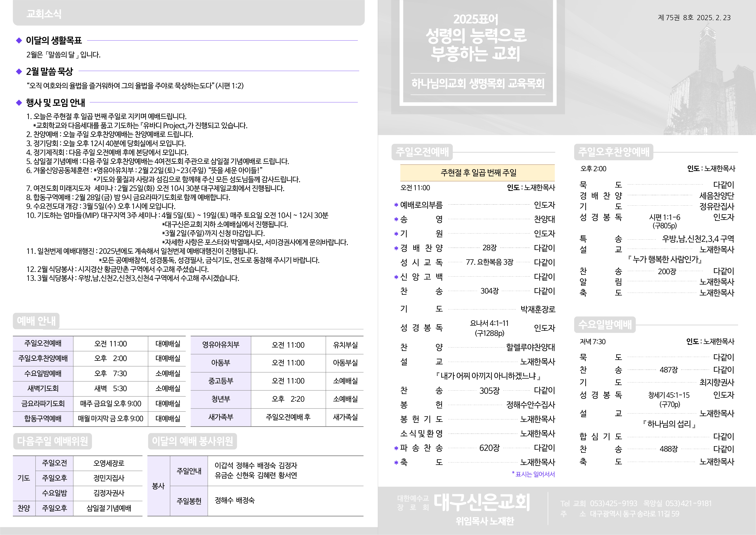Click the church phone number 053)425-9193
Image resolution: width=756 pixels, height=535 pixels.
coord(613,503)
